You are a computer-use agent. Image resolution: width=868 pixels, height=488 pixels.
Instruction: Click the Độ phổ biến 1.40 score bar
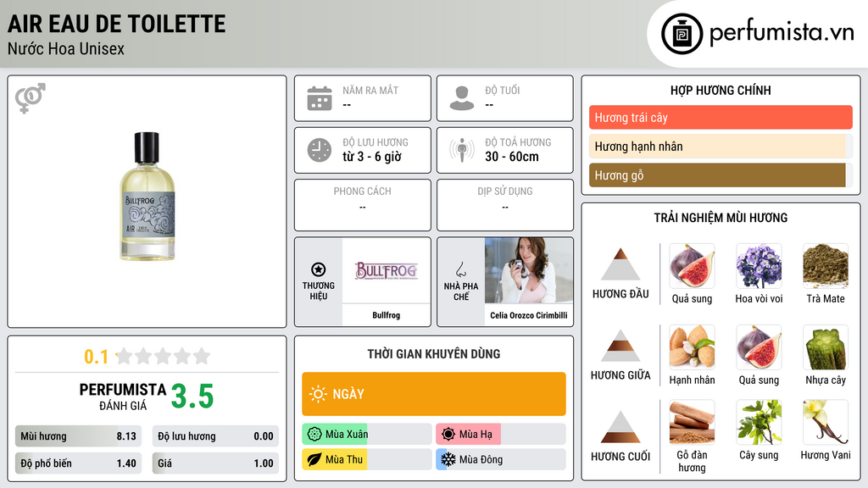[x=79, y=463]
